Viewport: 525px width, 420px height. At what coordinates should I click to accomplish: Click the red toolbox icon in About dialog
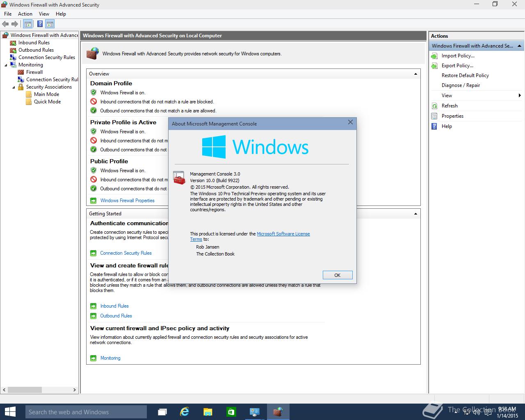point(179,178)
